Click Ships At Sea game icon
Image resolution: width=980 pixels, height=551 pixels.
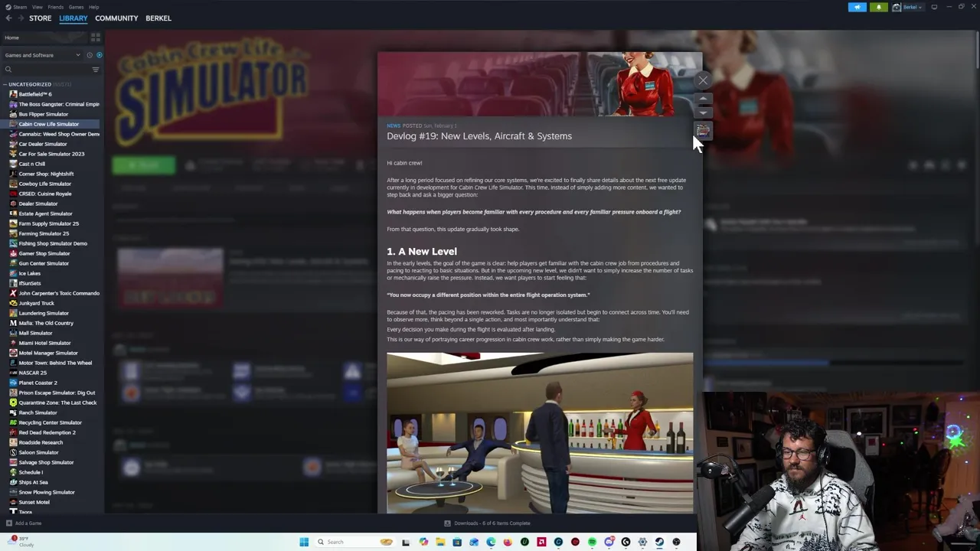tap(13, 482)
